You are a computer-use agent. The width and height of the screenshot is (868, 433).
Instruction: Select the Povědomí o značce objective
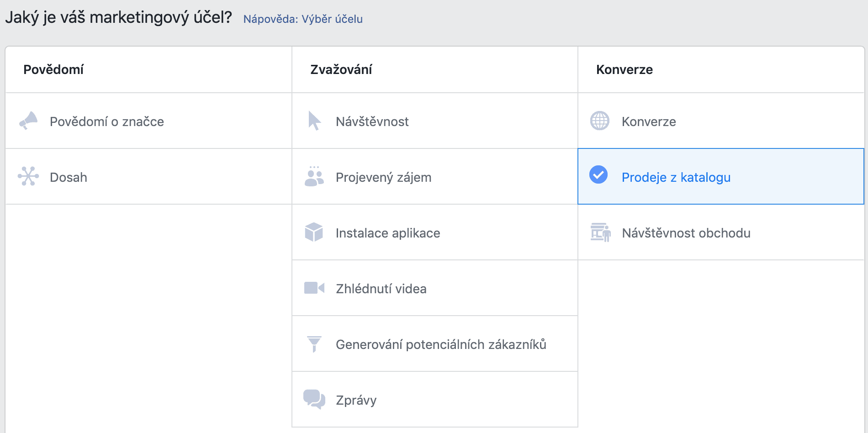coord(107,121)
